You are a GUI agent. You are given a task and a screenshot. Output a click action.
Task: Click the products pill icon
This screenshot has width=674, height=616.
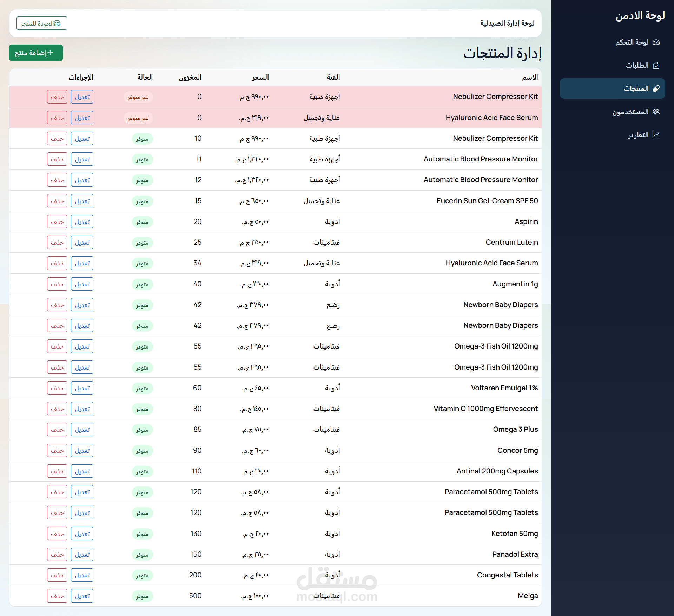(656, 88)
